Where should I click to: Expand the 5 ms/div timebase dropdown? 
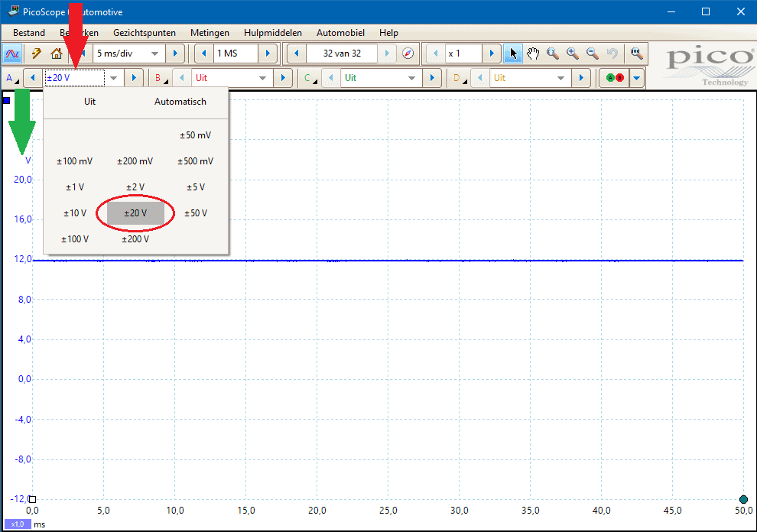[x=155, y=54]
